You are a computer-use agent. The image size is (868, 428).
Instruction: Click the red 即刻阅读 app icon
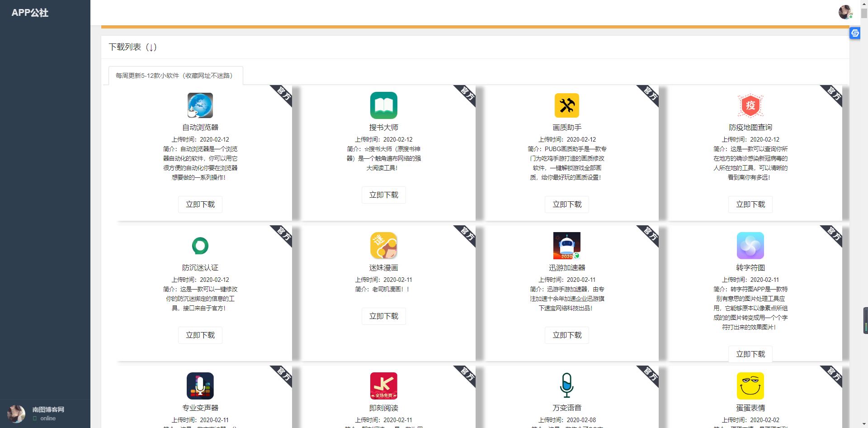pos(383,386)
